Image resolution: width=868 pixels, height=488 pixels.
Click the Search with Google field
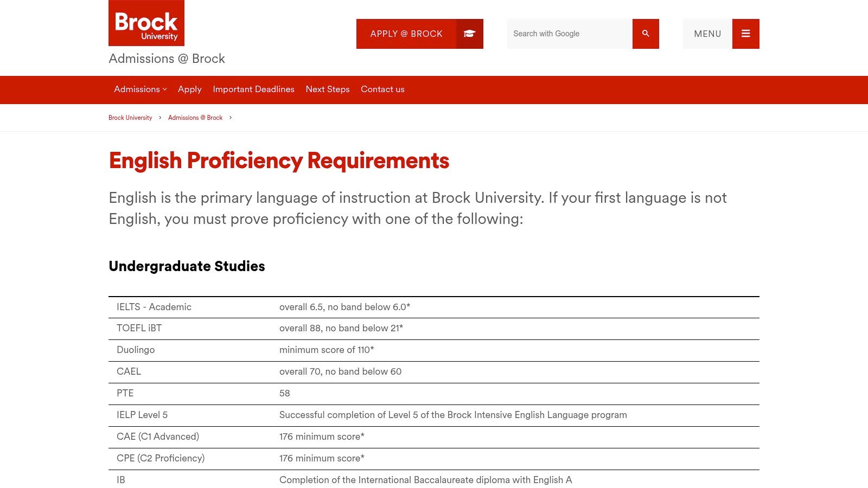pyautogui.click(x=570, y=34)
